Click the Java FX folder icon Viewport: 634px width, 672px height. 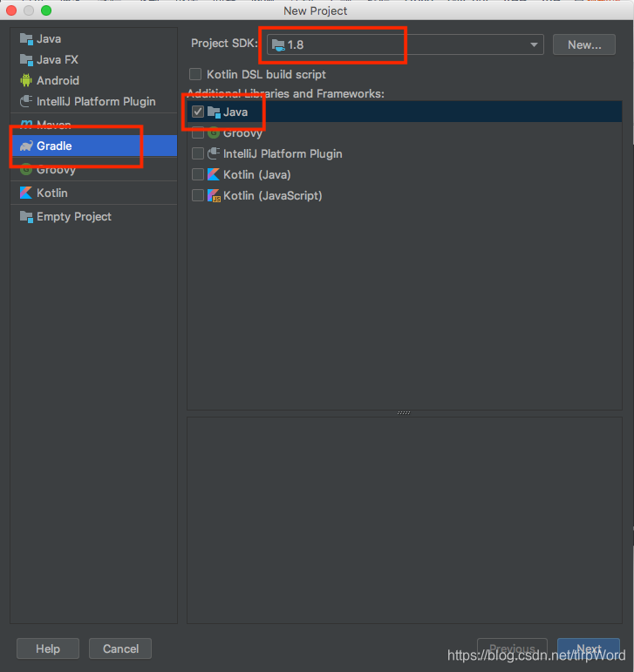(x=26, y=60)
